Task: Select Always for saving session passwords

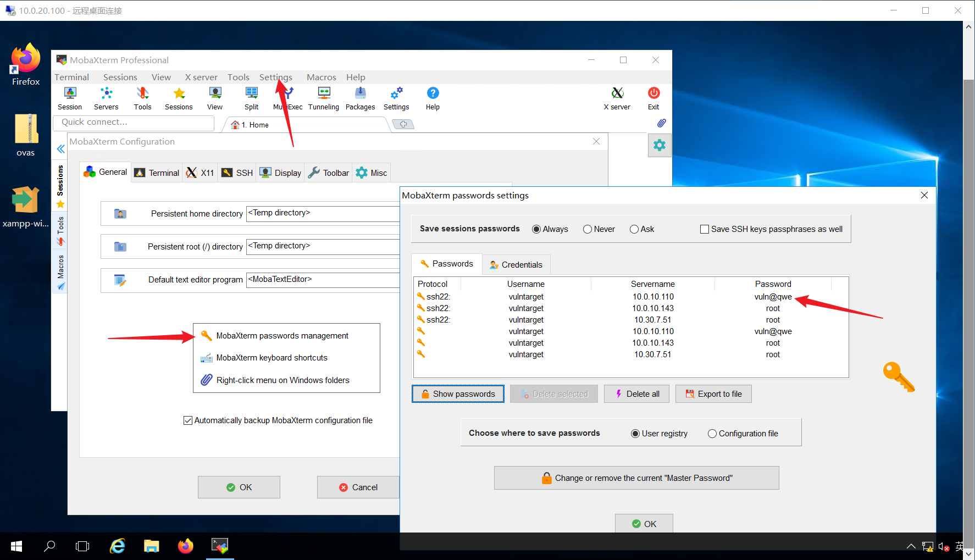Action: pos(536,229)
